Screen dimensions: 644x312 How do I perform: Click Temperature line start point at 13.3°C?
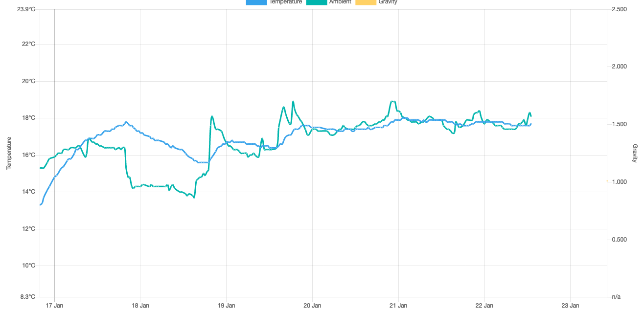(40, 204)
